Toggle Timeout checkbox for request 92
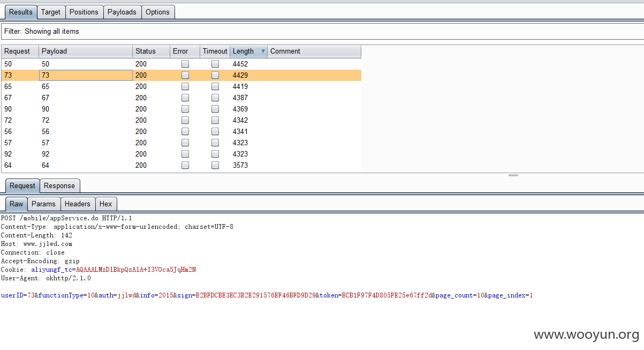 [215, 154]
